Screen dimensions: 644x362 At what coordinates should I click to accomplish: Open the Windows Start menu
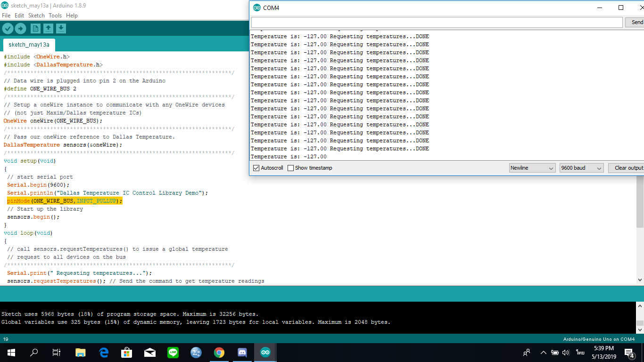[x=11, y=352]
